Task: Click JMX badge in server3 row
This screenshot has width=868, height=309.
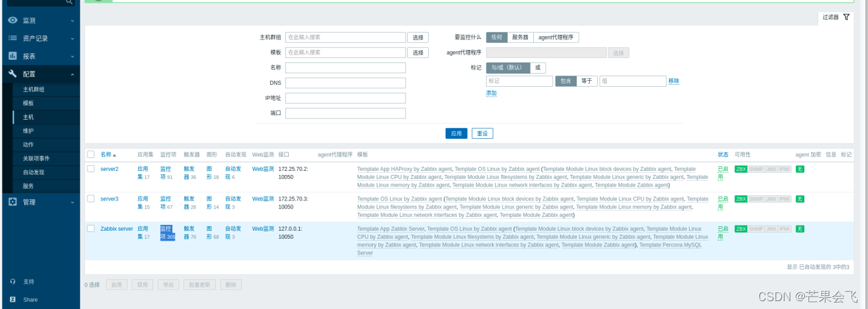Action: click(x=771, y=199)
